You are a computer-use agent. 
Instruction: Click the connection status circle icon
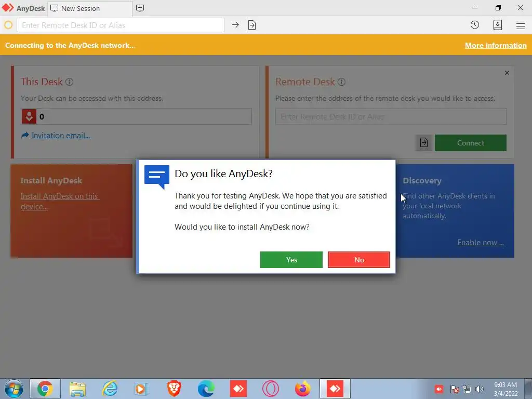(x=8, y=25)
